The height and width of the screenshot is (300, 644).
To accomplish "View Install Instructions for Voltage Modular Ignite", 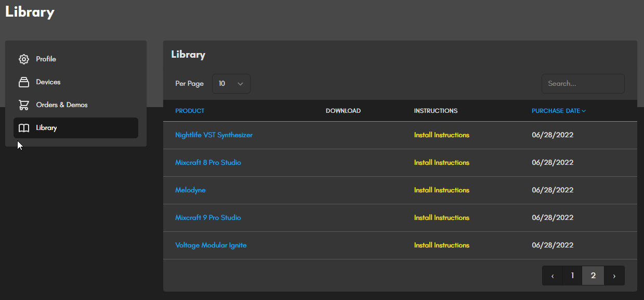I will pyautogui.click(x=442, y=245).
